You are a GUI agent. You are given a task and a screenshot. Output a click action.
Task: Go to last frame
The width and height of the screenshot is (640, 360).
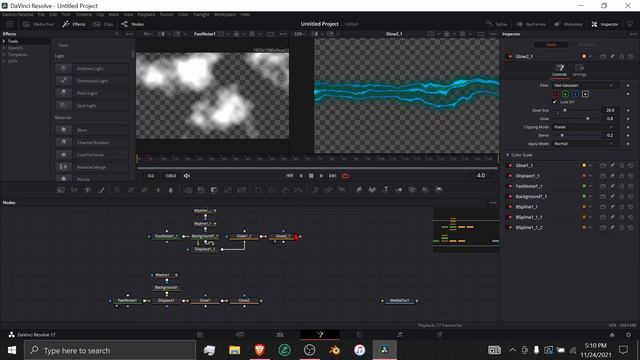[x=333, y=176]
